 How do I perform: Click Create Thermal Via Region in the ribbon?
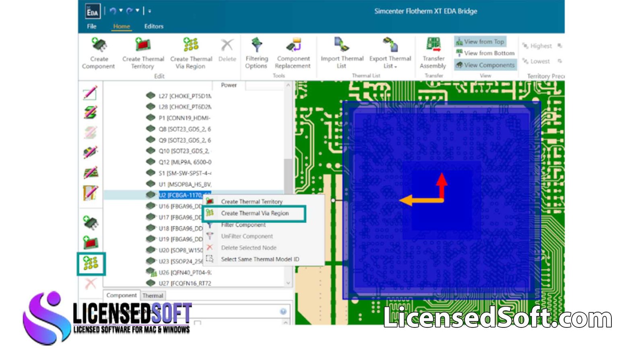tap(191, 53)
